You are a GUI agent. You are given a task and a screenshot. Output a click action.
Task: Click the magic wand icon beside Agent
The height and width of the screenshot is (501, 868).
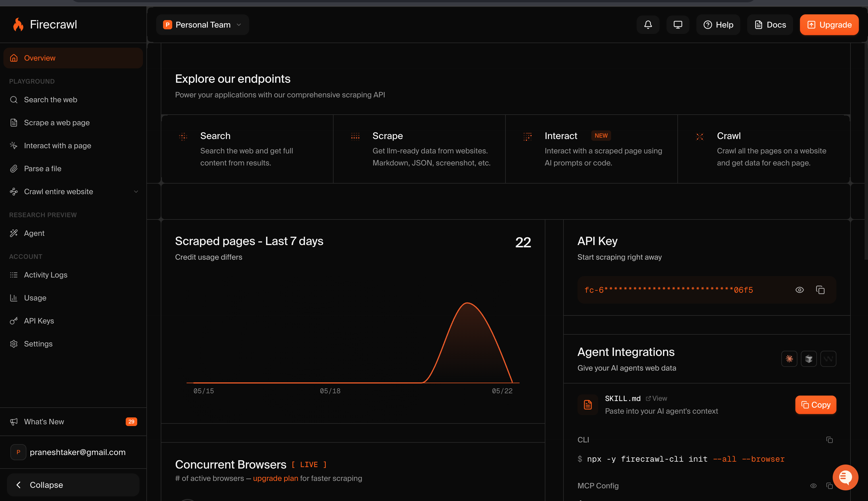[x=14, y=233]
